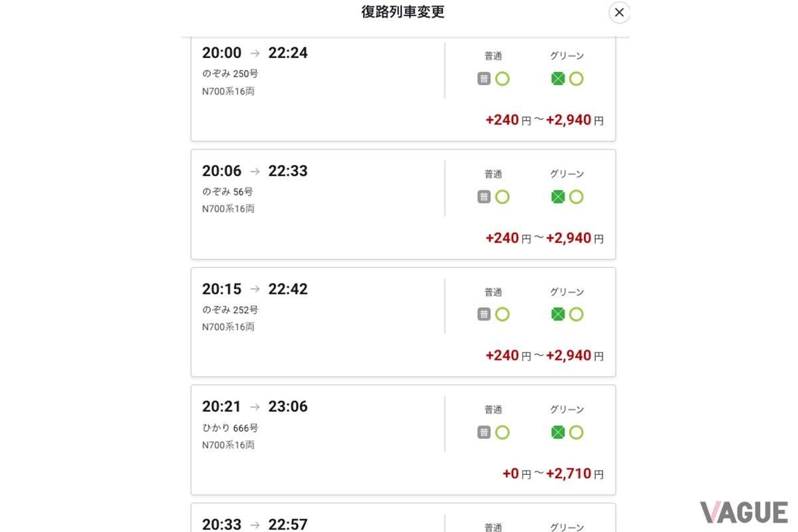The height and width of the screenshot is (532, 798).
Task: Select the green car circle icon for Hikari 666
Action: (x=577, y=432)
